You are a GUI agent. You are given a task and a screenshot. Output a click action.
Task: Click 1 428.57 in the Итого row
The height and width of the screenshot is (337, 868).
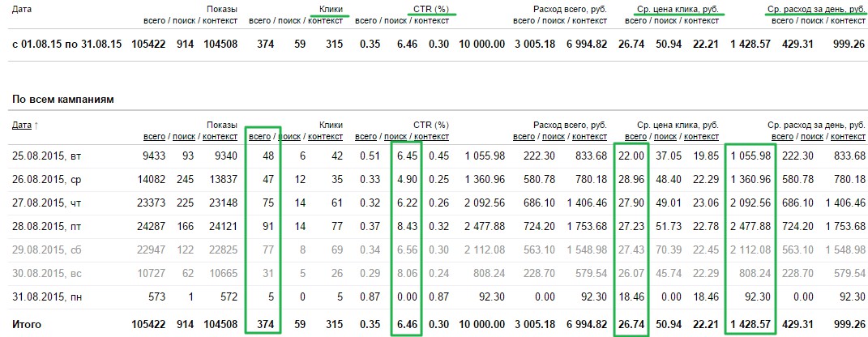coord(750,324)
